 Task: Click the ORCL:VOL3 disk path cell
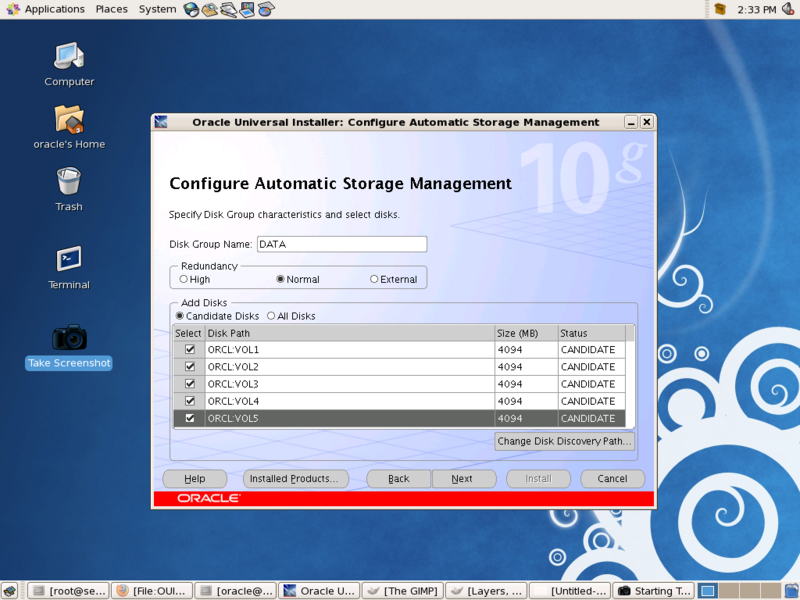point(350,384)
